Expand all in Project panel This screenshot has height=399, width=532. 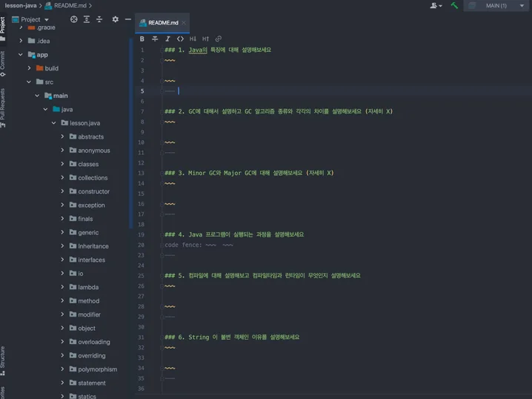click(87, 19)
